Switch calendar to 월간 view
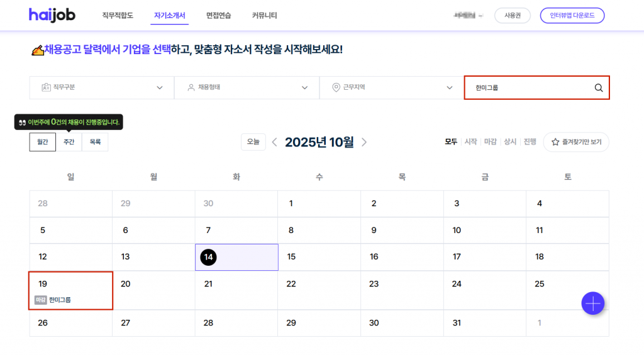 42,142
